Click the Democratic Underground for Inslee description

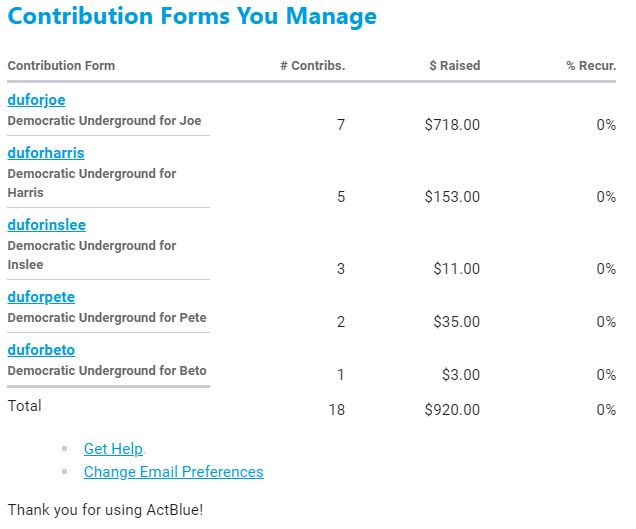tap(91, 255)
